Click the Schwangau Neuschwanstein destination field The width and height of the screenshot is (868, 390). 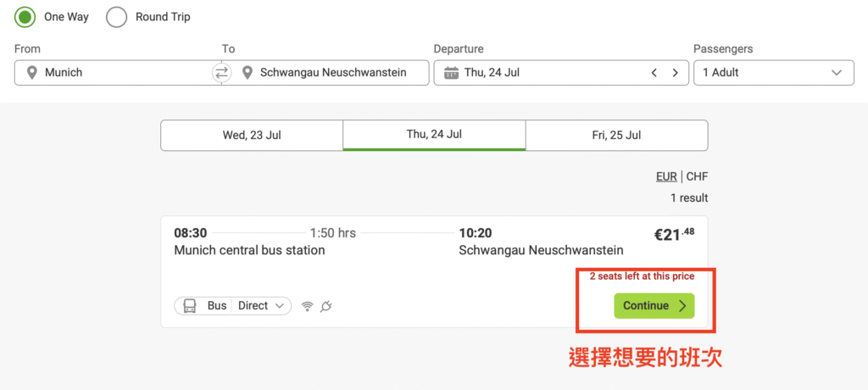pos(333,73)
